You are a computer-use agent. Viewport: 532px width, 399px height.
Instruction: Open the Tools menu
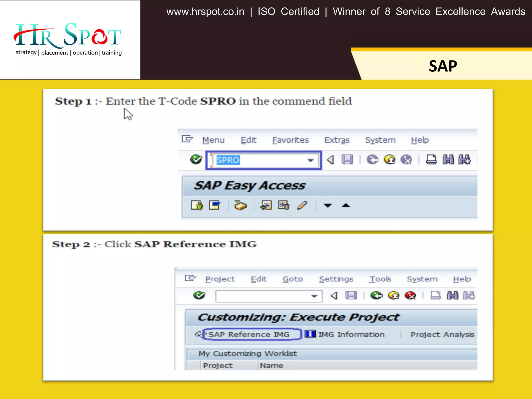point(380,279)
